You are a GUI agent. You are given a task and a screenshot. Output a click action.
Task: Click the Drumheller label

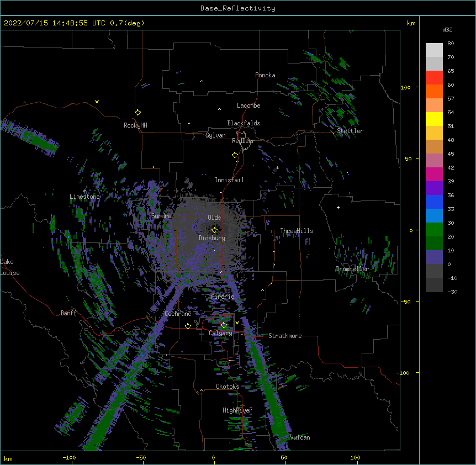pos(352,269)
